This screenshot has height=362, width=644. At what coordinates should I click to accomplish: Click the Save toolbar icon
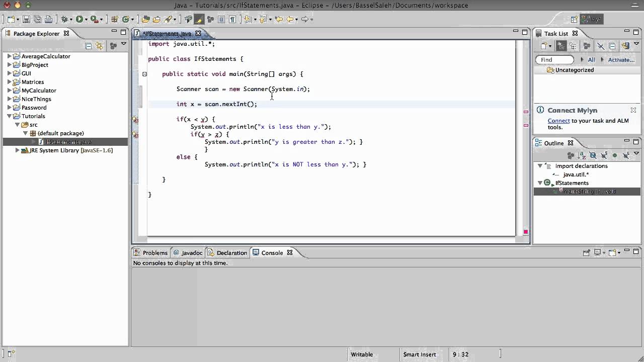tap(26, 19)
